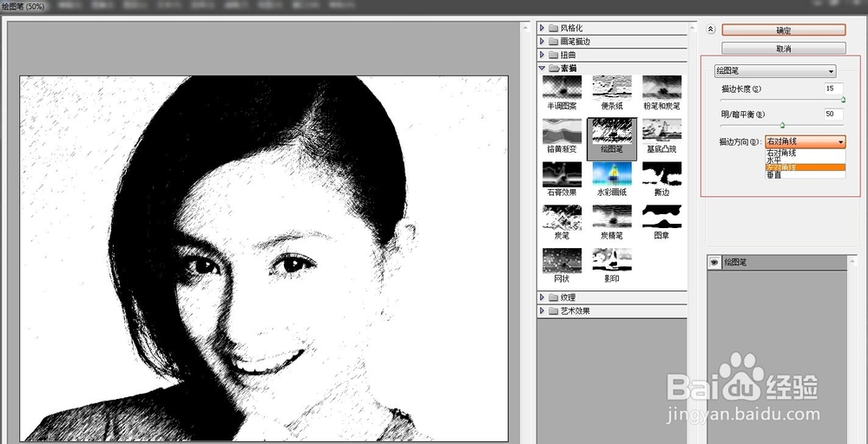Adjust the 描边长度 slider handle
Image resolution: width=868 pixels, height=444 pixels.
click(843, 100)
